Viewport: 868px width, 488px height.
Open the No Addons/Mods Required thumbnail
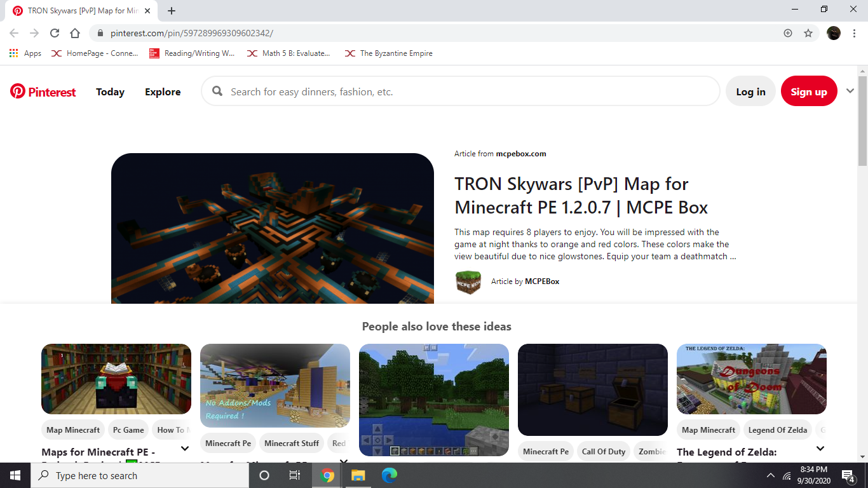point(275,386)
